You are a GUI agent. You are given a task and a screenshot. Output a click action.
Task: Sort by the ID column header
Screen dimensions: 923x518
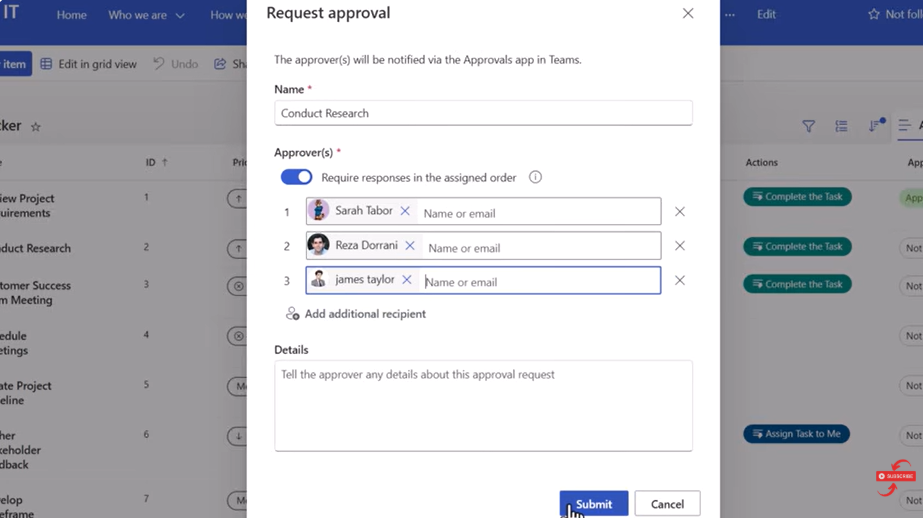coord(156,162)
